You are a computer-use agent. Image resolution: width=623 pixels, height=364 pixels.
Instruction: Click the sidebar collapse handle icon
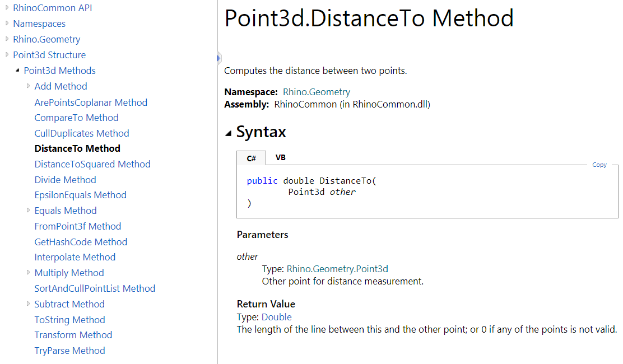219,58
